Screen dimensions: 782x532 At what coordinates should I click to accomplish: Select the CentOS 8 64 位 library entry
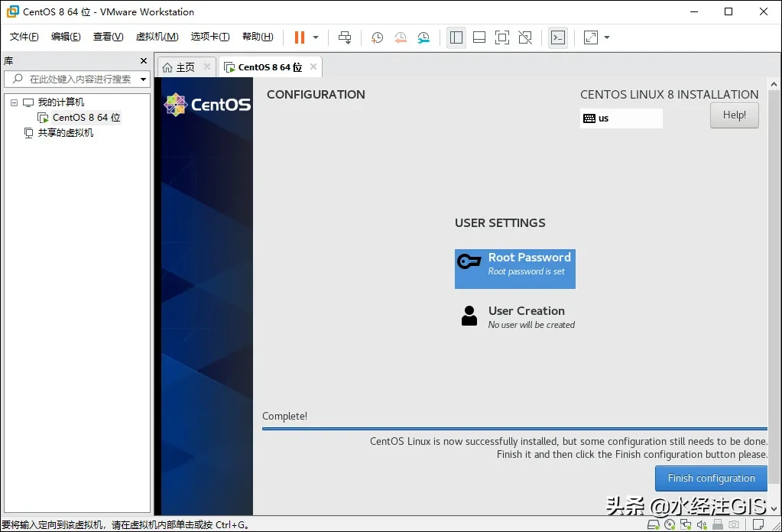pyautogui.click(x=86, y=118)
